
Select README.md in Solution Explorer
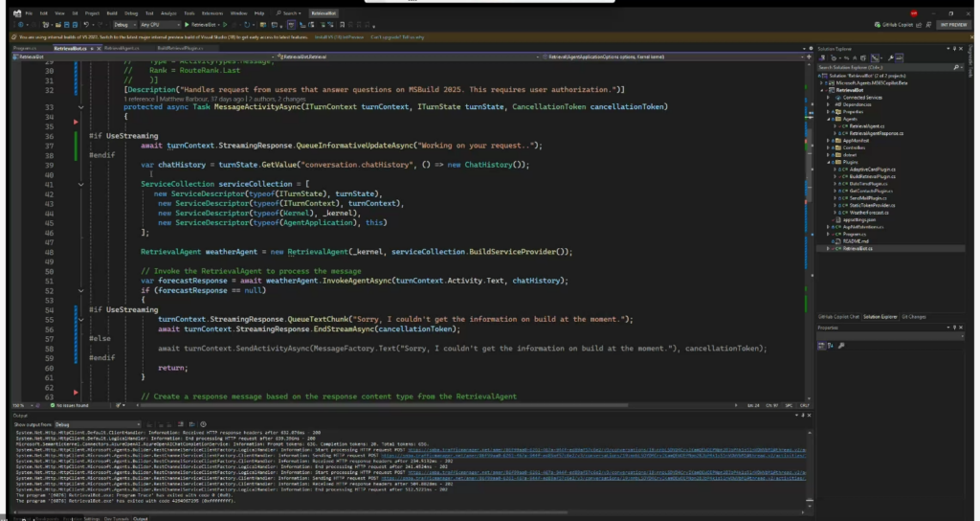coord(856,241)
